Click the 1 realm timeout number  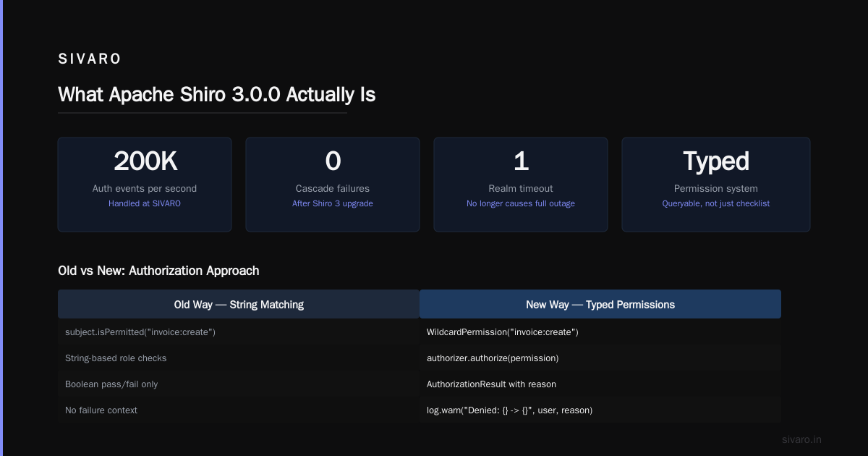pyautogui.click(x=521, y=161)
